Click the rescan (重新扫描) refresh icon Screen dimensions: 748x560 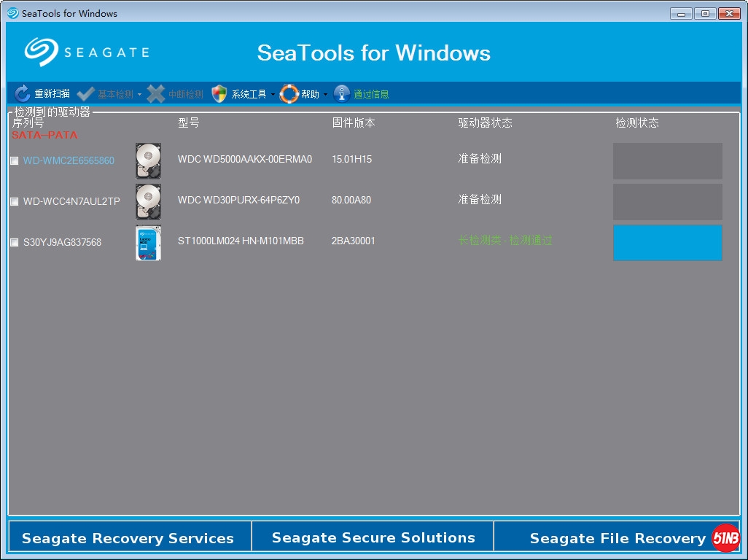(x=22, y=93)
